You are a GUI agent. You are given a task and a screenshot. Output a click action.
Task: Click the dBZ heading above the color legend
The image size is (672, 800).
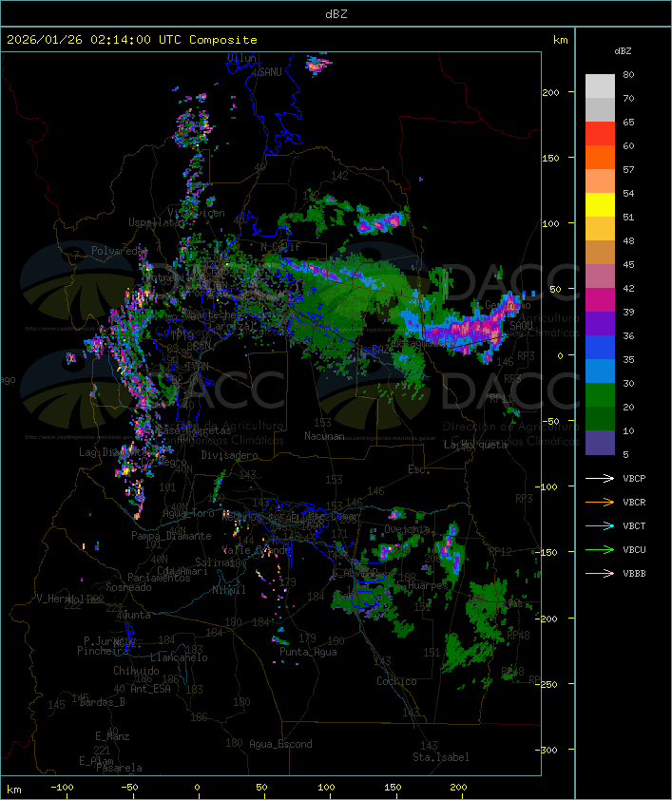click(x=623, y=51)
